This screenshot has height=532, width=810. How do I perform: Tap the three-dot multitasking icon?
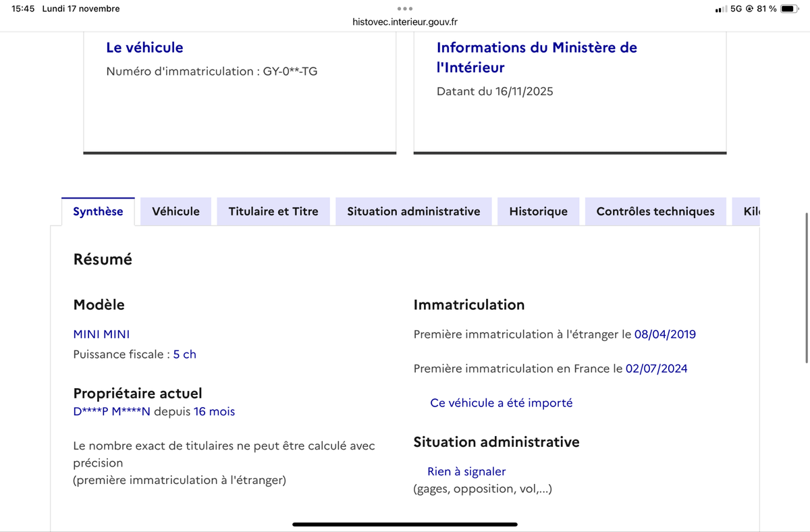pos(405,9)
